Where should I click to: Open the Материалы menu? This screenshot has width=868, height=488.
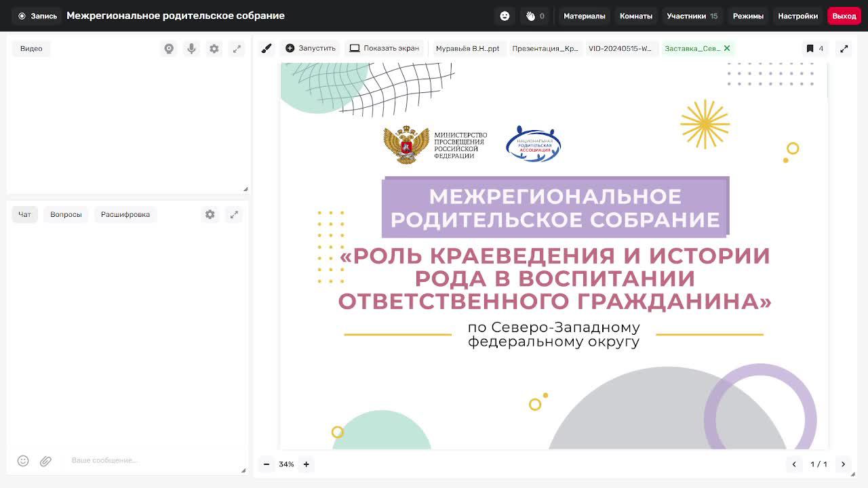click(x=585, y=16)
